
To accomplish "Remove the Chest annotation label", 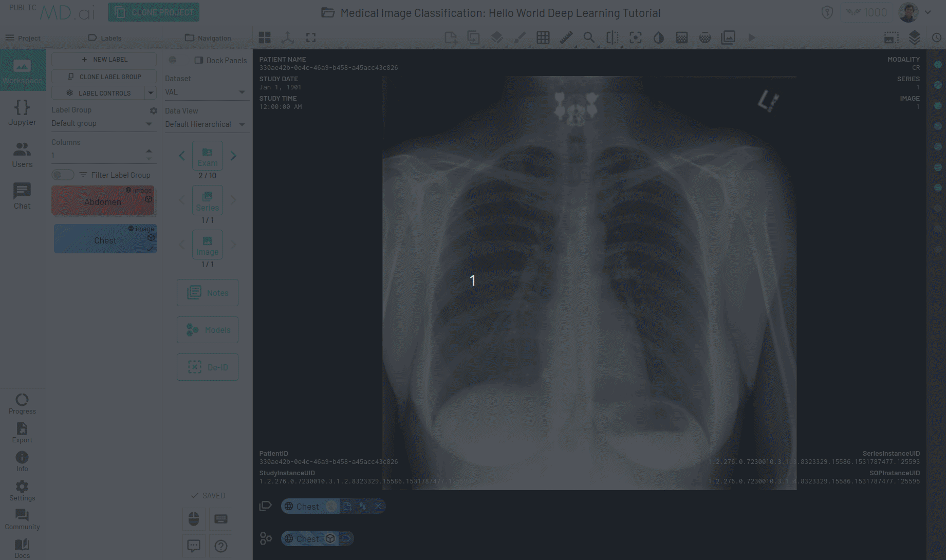I will (378, 506).
